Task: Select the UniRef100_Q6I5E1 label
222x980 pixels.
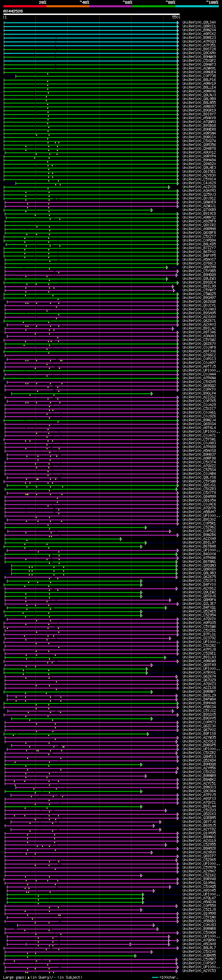Action: [x=199, y=172]
